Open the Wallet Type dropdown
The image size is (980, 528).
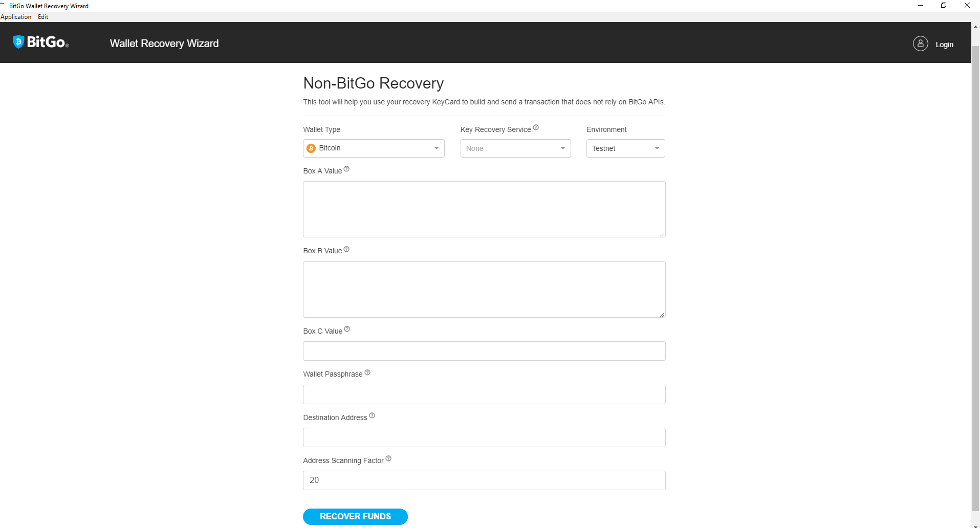click(x=374, y=148)
